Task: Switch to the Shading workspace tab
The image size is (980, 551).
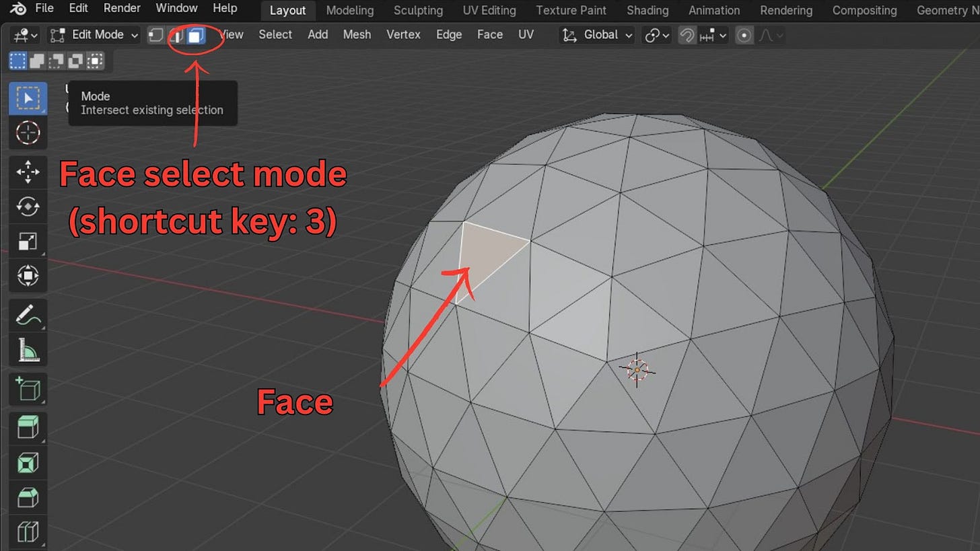Action: 647,10
